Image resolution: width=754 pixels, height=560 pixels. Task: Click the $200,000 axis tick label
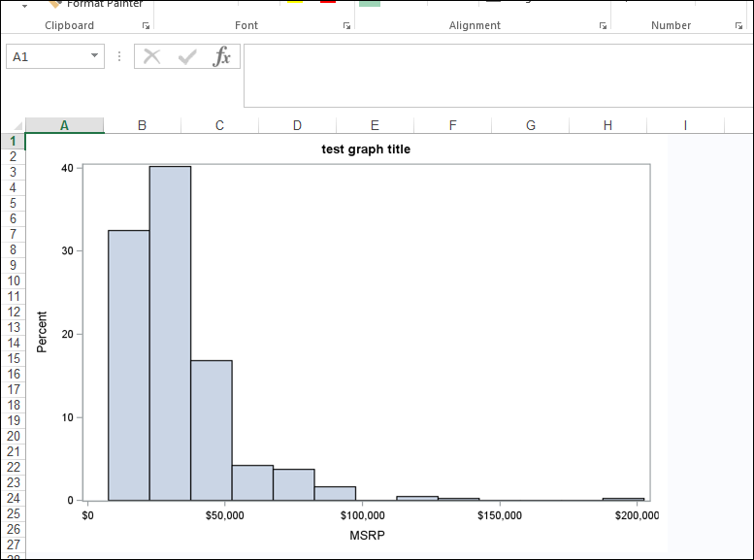pos(637,515)
